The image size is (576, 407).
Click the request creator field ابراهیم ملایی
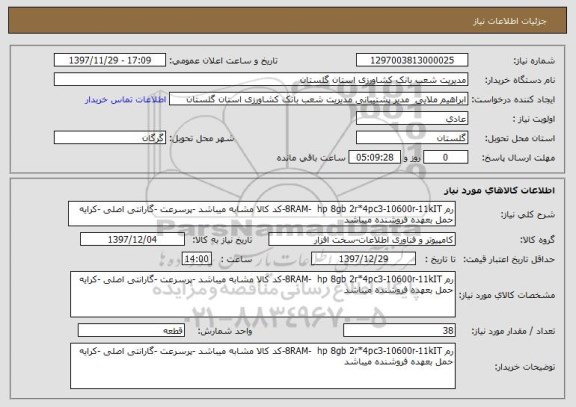tap(318, 99)
